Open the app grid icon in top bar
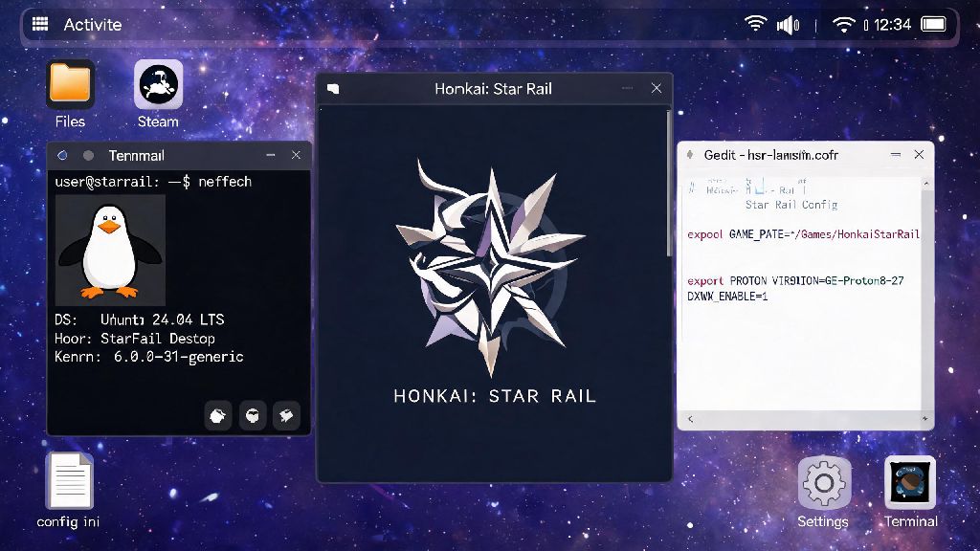 [x=40, y=24]
